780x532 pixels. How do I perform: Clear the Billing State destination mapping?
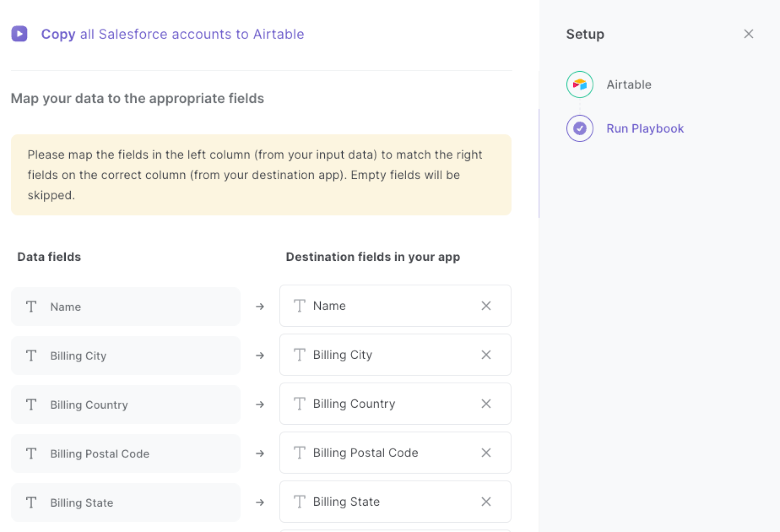[486, 502]
